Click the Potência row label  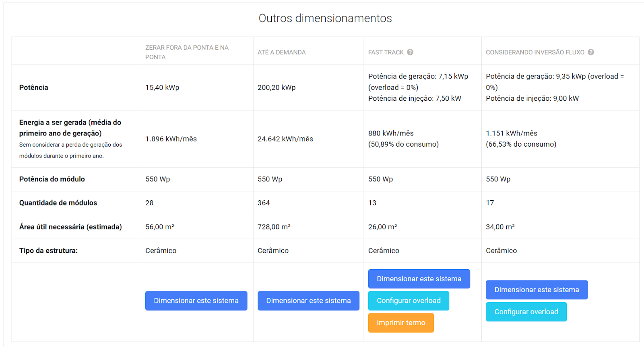[x=34, y=87]
